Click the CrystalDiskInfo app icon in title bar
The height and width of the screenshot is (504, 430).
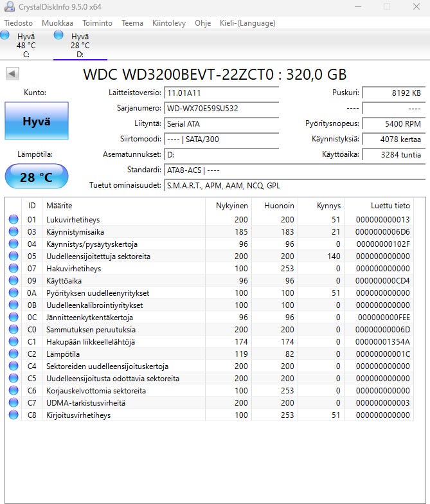click(10, 6)
